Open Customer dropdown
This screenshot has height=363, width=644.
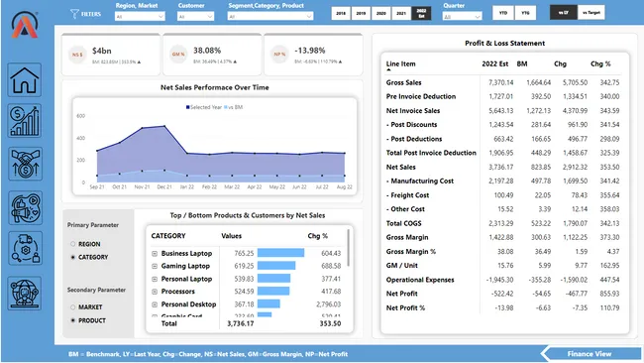tap(195, 17)
